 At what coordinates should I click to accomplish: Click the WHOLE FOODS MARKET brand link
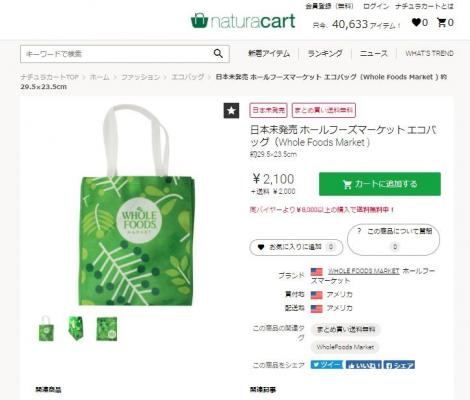363,271
